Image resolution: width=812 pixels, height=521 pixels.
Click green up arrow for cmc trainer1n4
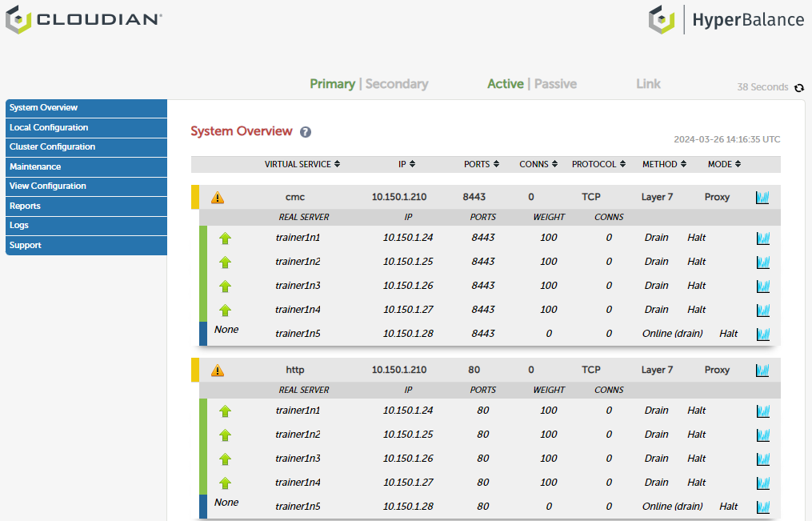pos(225,311)
